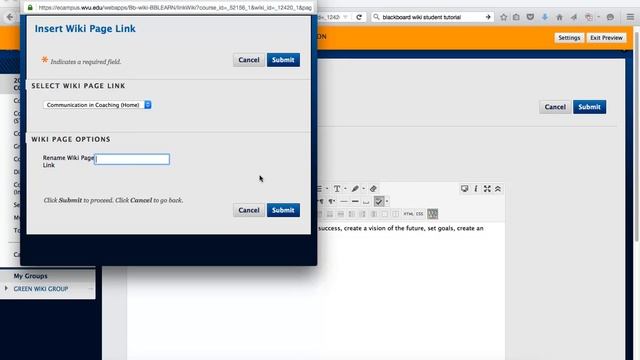The width and height of the screenshot is (640, 360).
Task: Toggle editor fullscreen mode icon
Action: tap(487, 189)
